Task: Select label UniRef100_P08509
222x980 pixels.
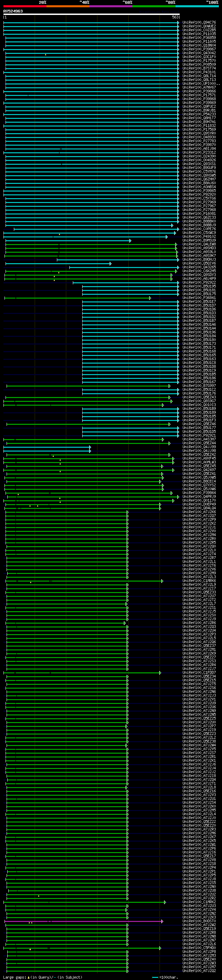Action: click(x=199, y=64)
